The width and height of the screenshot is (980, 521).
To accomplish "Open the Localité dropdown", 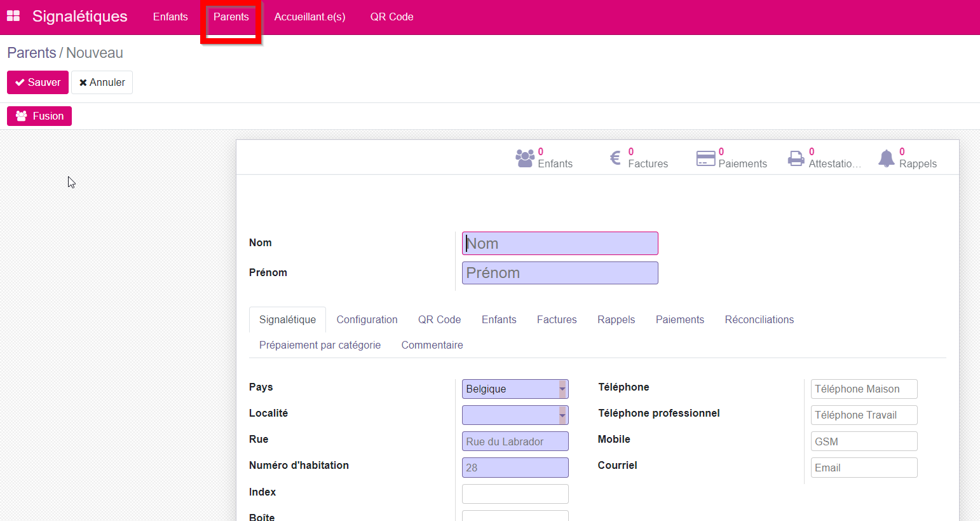I will (515, 415).
